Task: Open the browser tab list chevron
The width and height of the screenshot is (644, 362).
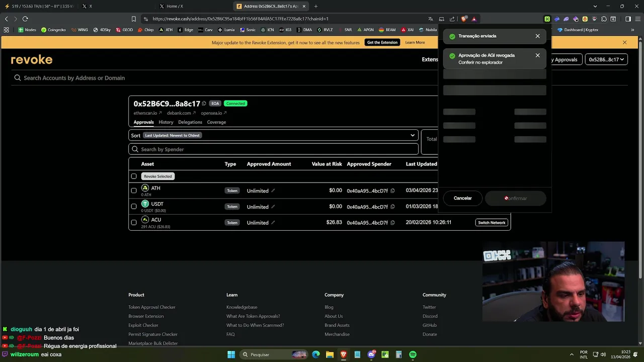Action: 595,6
